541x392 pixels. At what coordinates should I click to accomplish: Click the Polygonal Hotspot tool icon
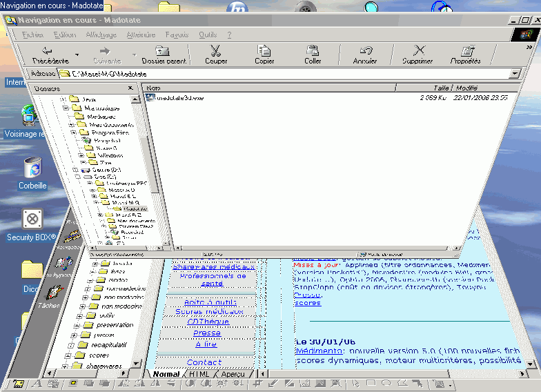click(x=402, y=382)
